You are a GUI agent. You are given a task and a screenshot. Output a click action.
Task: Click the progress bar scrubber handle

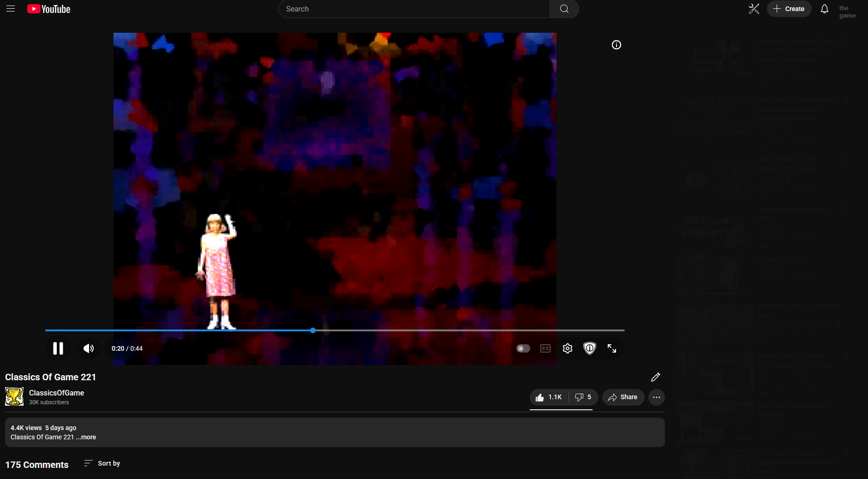pos(313,330)
